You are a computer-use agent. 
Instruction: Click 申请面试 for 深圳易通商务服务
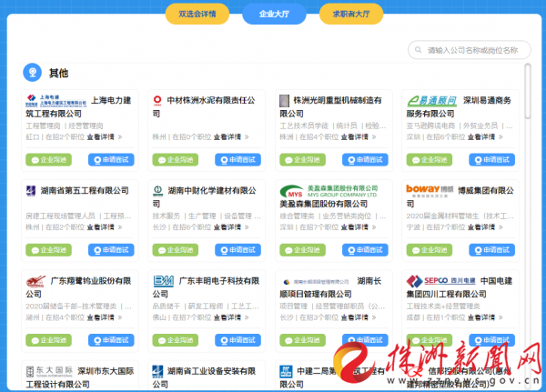tap(491, 160)
